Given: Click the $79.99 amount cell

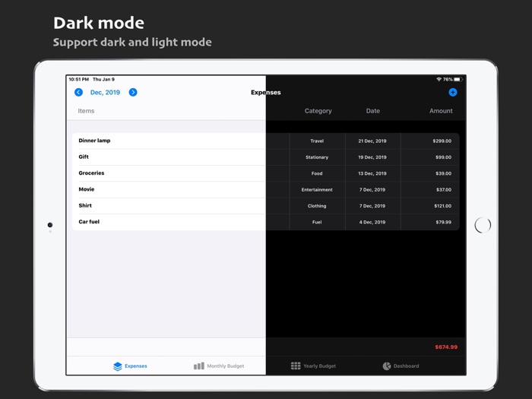Looking at the screenshot, I should coord(430,222).
